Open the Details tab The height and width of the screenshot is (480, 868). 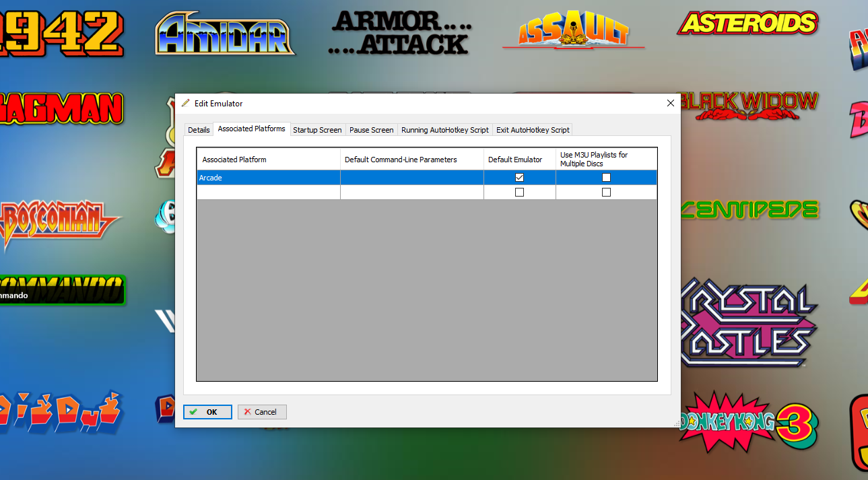pyautogui.click(x=199, y=130)
